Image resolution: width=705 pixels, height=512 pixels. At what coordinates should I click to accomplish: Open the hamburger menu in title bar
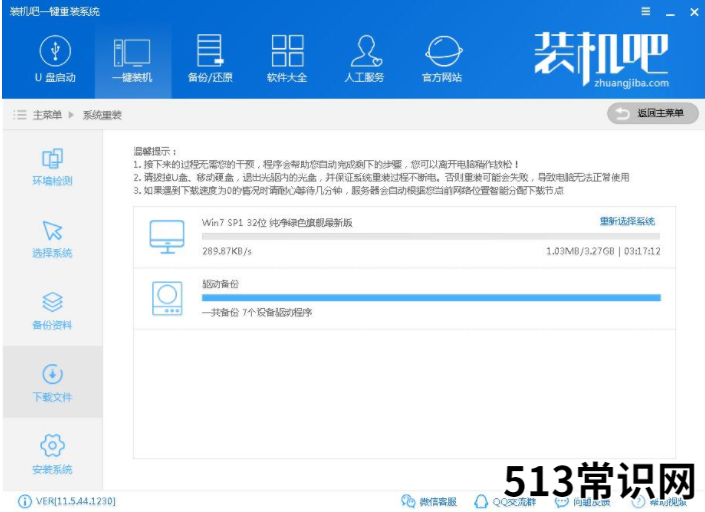click(646, 11)
